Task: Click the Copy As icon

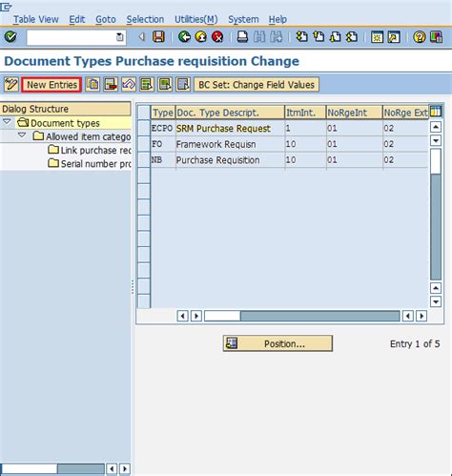Action: [92, 85]
